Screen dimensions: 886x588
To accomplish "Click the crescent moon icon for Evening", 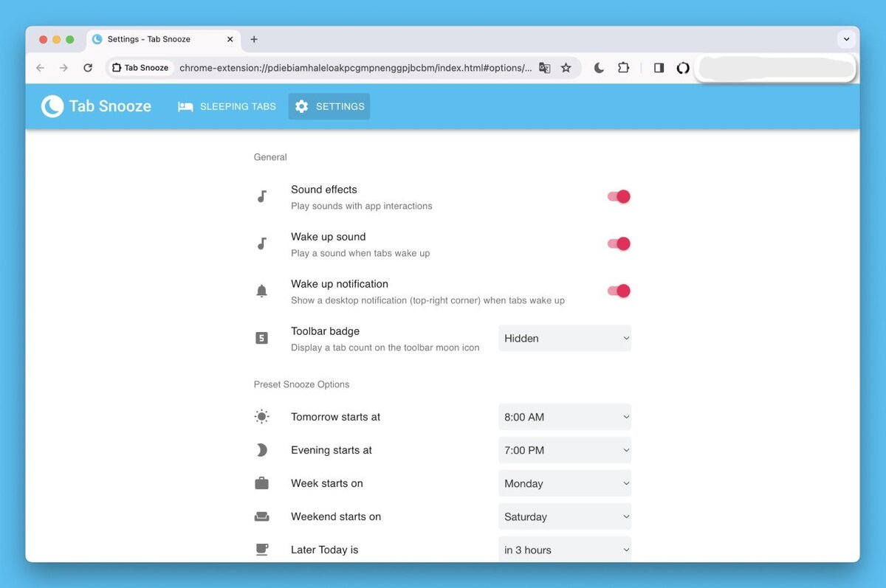I will (x=261, y=450).
